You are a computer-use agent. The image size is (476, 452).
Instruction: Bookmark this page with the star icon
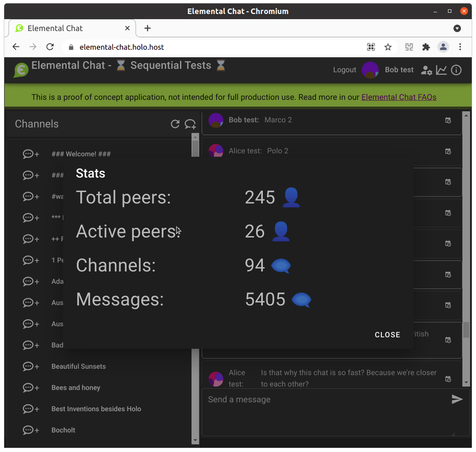click(x=388, y=47)
